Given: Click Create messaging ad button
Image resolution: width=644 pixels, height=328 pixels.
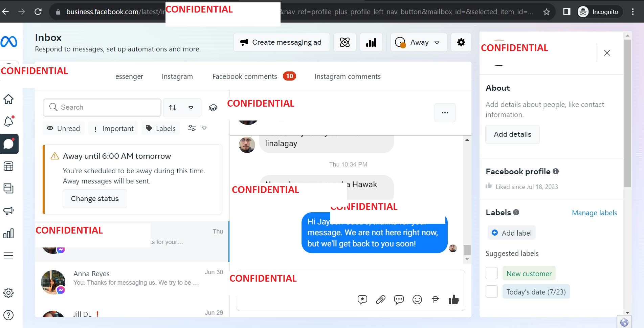Looking at the screenshot, I should (x=282, y=42).
